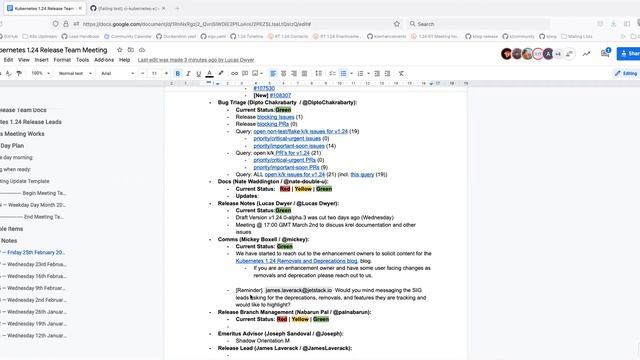
Task: Open the highlight color tool
Action: click(221, 73)
